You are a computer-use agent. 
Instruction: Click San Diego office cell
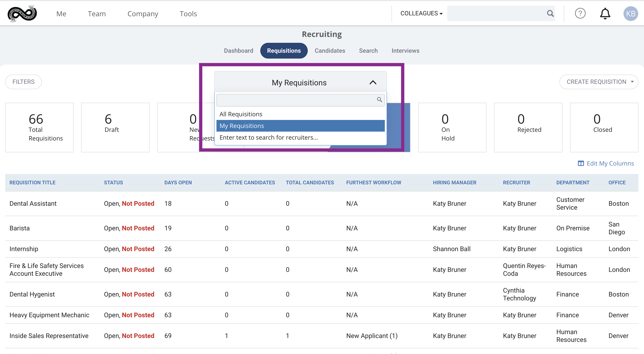click(617, 228)
